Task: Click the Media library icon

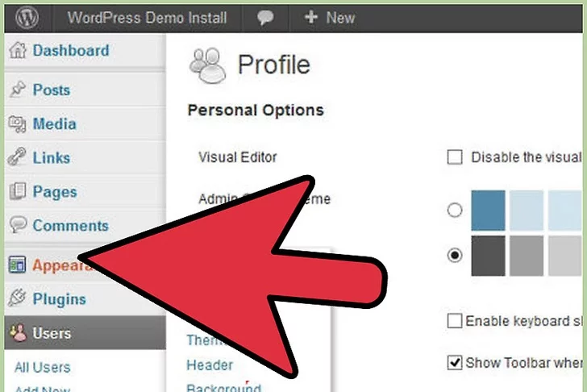Action: click(x=17, y=124)
